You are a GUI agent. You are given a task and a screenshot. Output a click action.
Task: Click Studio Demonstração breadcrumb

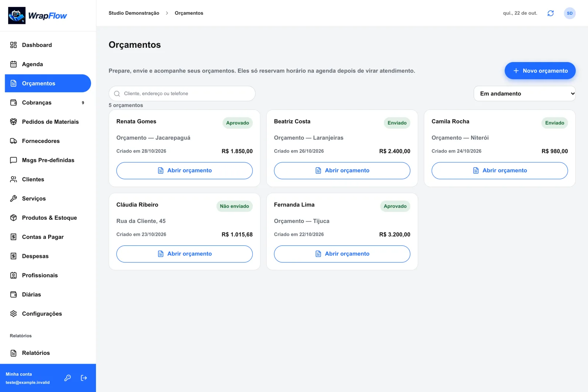tap(134, 13)
